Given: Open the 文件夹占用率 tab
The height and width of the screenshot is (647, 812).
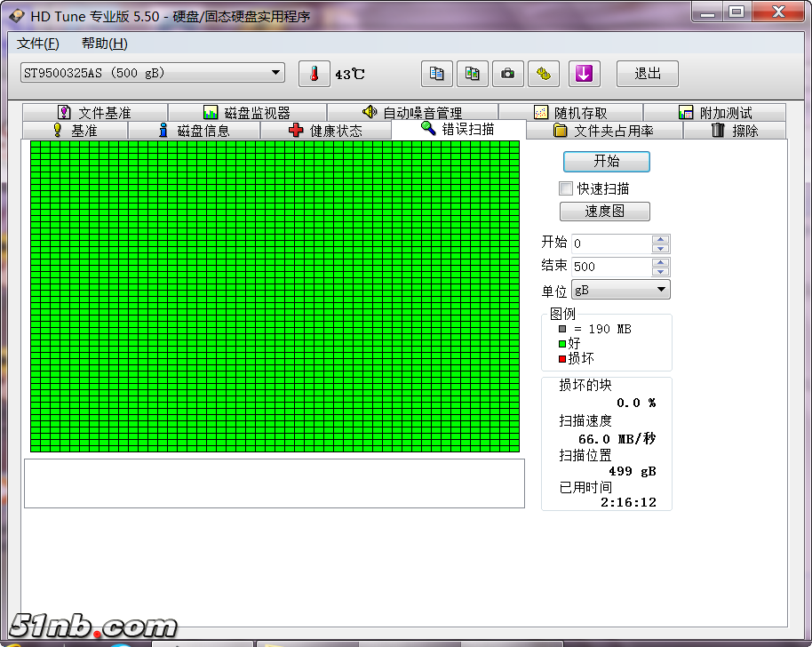Looking at the screenshot, I should pyautogui.click(x=603, y=131).
